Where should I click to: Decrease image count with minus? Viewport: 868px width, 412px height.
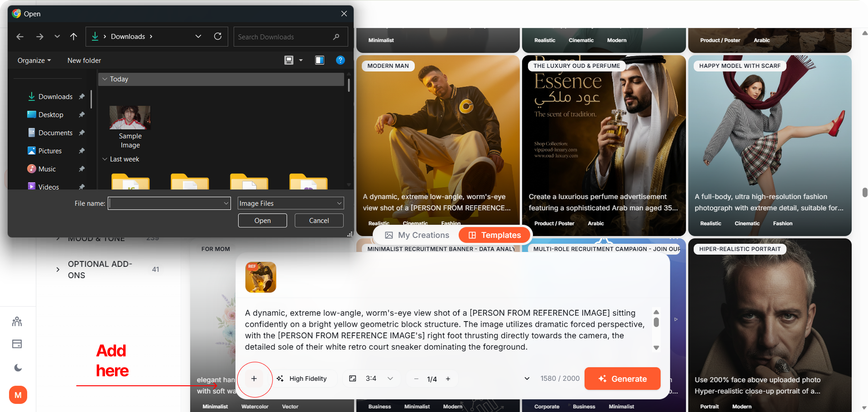pyautogui.click(x=416, y=379)
